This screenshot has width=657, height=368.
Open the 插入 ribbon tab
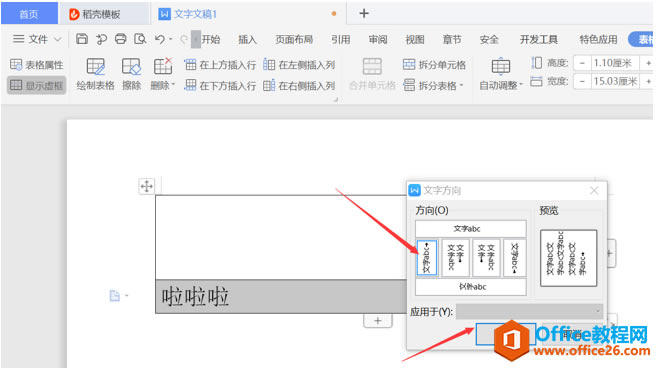[247, 39]
